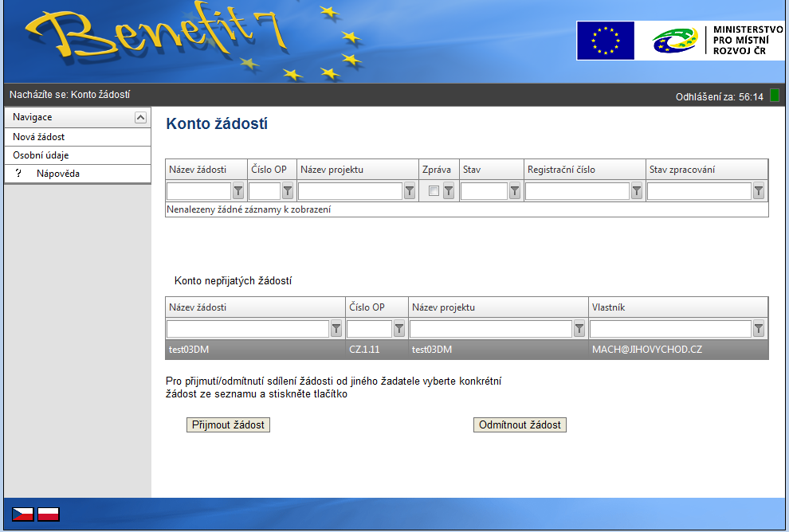Click the Ministerstvo pro místní rozvoj logo

pos(717,41)
